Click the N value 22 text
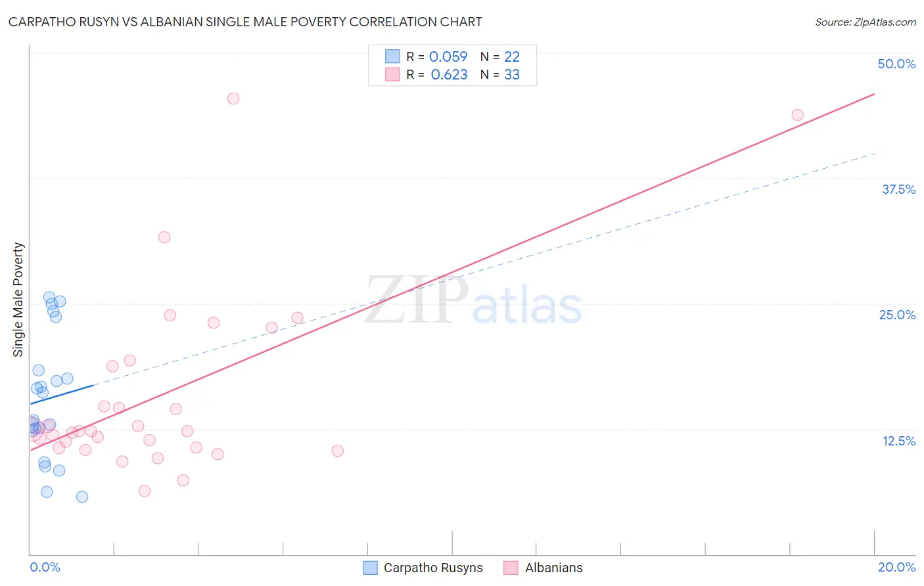 511,56
